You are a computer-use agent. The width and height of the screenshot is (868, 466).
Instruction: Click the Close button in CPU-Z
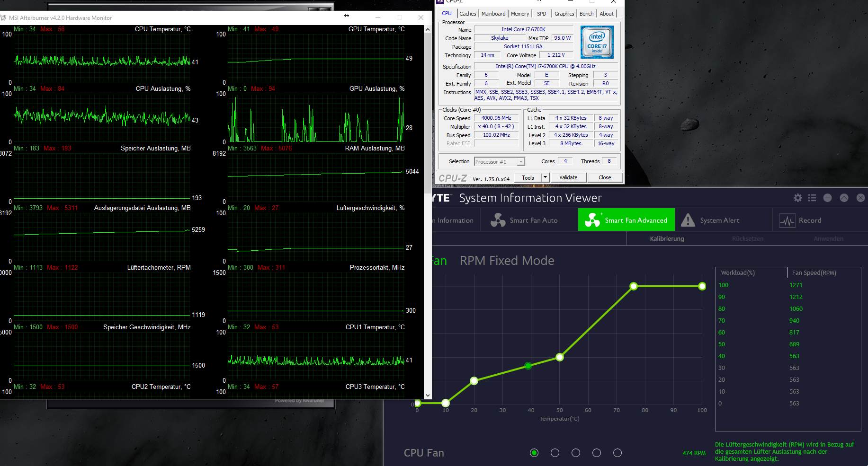(605, 177)
